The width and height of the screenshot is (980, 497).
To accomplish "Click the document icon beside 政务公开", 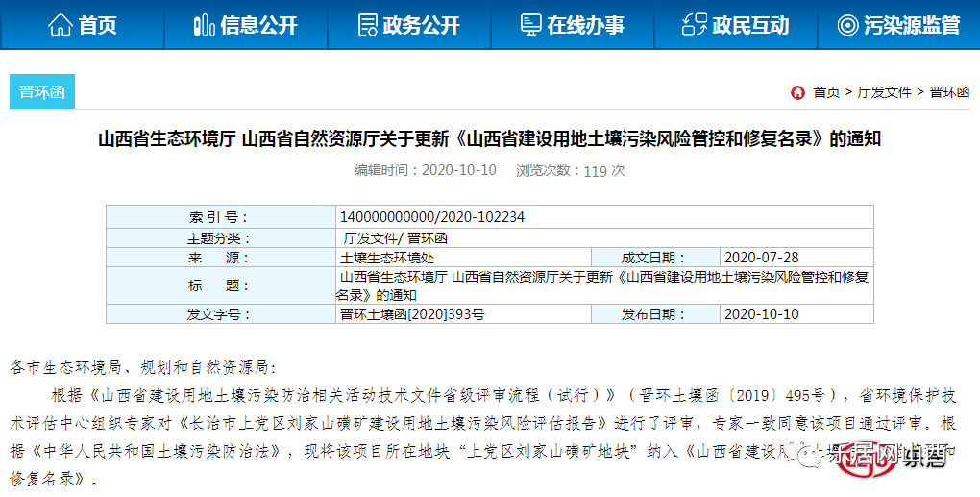I will 368,25.
